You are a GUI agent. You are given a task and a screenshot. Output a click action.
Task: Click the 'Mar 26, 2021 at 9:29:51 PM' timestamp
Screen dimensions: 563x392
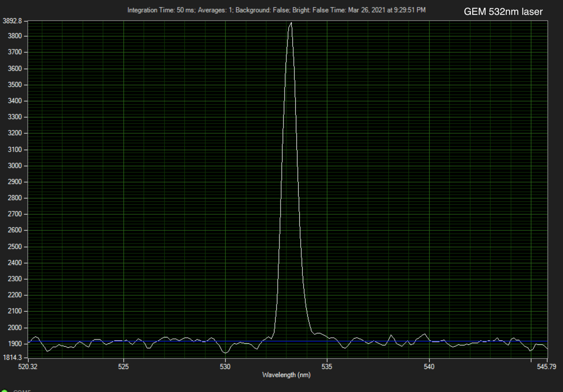point(387,10)
